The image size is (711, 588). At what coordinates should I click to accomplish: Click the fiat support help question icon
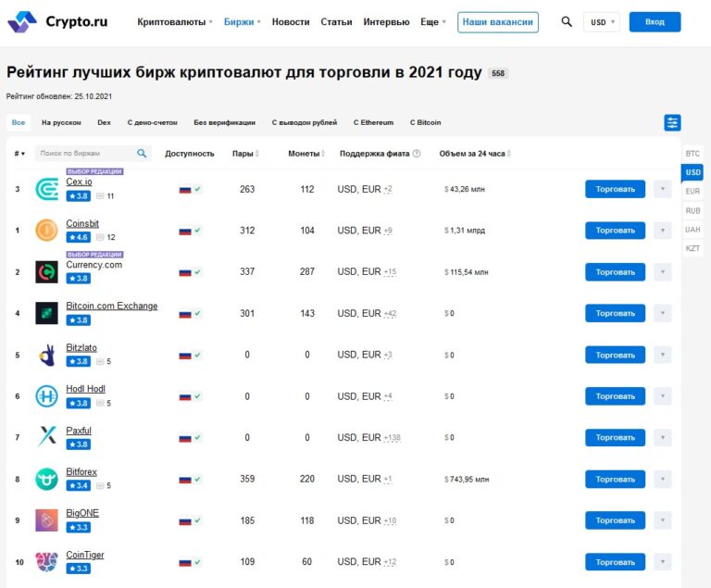(417, 154)
